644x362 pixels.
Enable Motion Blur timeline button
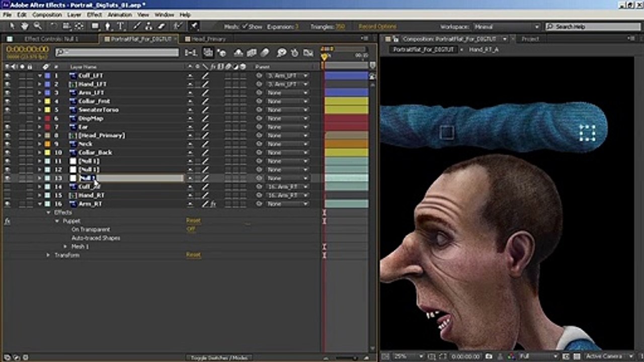click(x=265, y=52)
